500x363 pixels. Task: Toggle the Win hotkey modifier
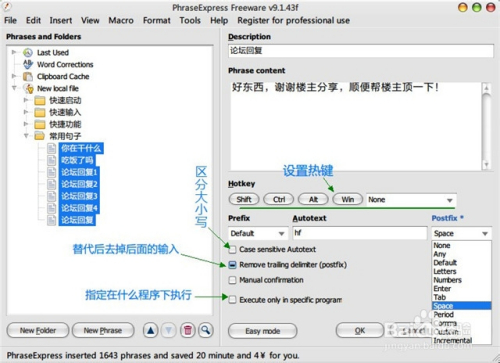348,199
